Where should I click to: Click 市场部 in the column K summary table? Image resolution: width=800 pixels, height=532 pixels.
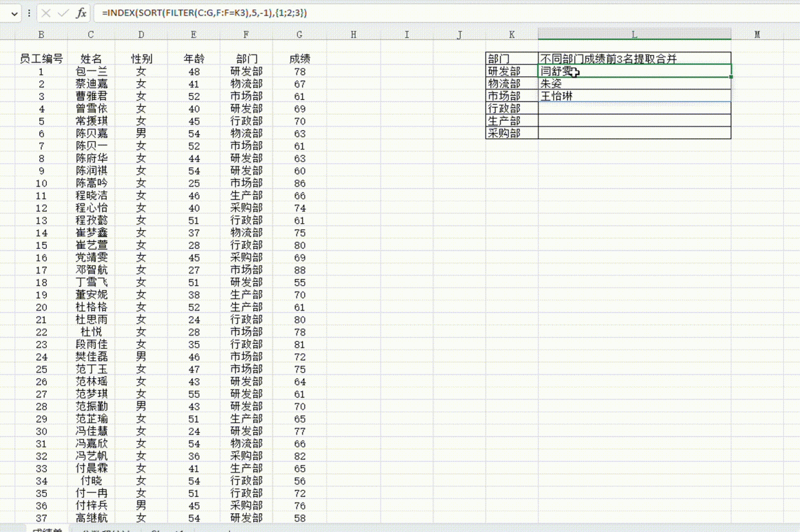coord(512,96)
